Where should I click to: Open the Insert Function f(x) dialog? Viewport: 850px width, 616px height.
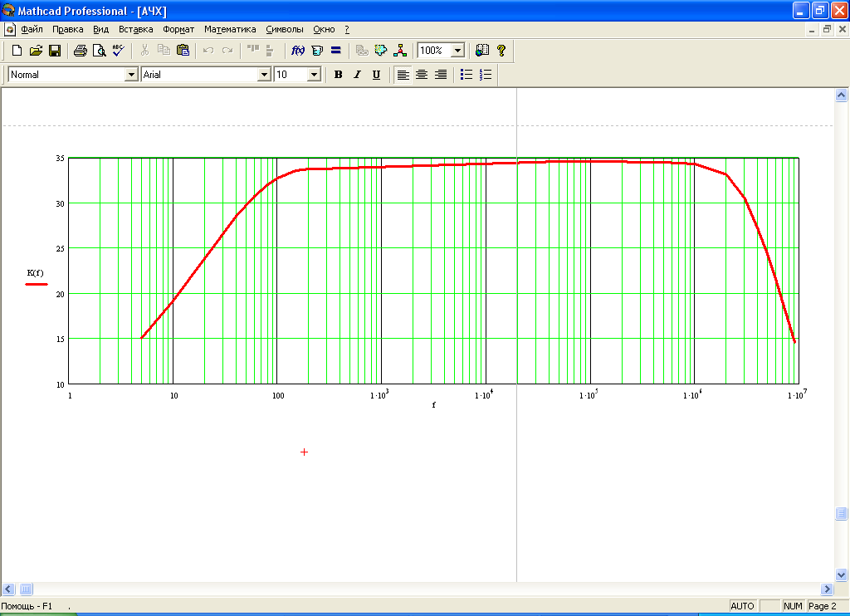(298, 51)
